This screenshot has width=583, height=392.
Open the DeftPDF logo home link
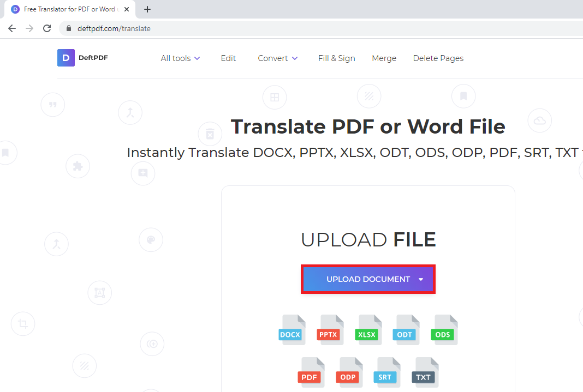[83, 58]
